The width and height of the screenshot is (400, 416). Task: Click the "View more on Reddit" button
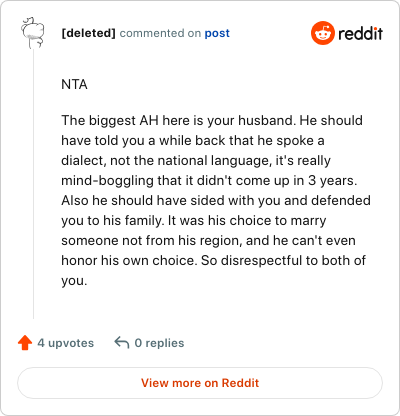tap(200, 383)
